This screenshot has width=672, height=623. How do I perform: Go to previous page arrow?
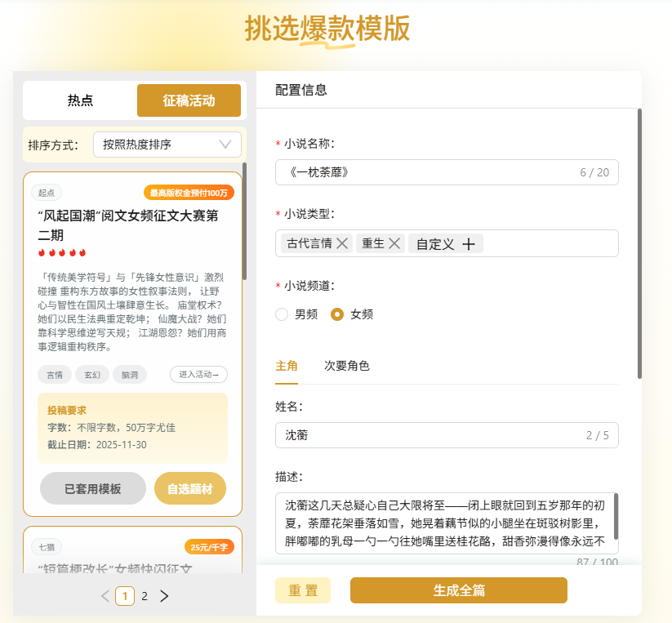point(105,596)
